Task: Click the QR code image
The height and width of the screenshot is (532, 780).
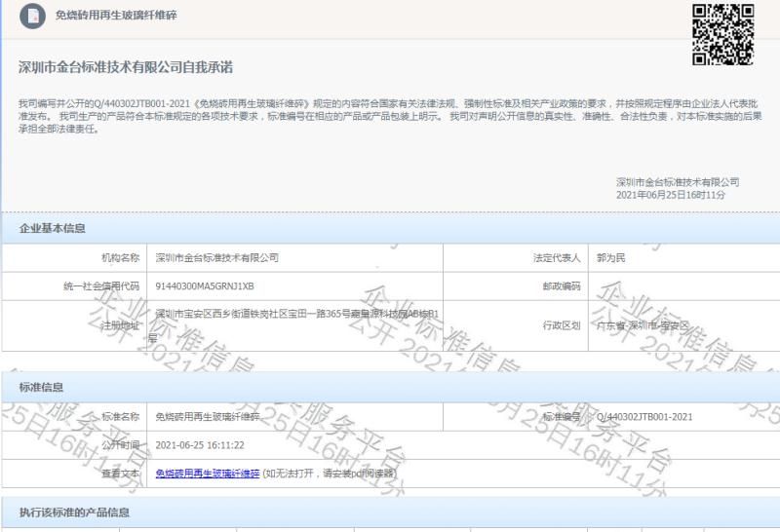Action: pos(723,34)
